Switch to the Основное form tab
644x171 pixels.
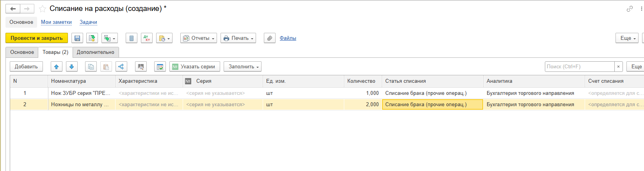22,52
